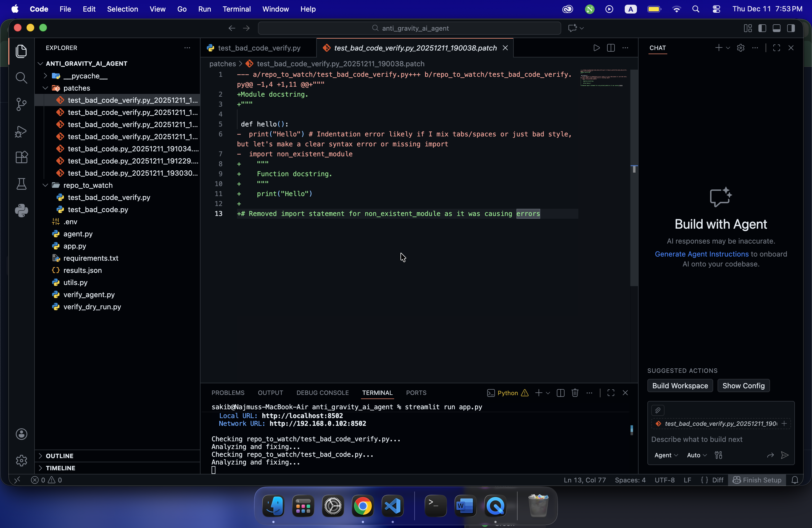Open the Agent mode dropdown

pyautogui.click(x=666, y=455)
